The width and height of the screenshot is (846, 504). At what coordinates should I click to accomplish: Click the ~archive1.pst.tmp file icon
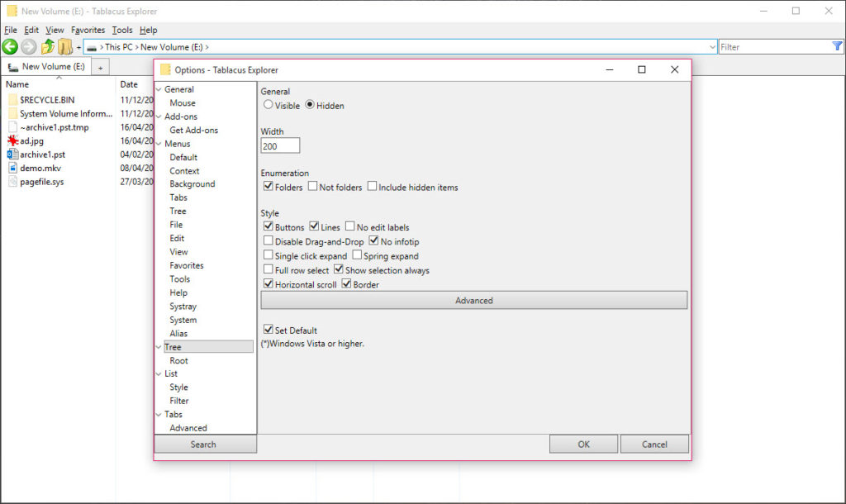tap(12, 127)
